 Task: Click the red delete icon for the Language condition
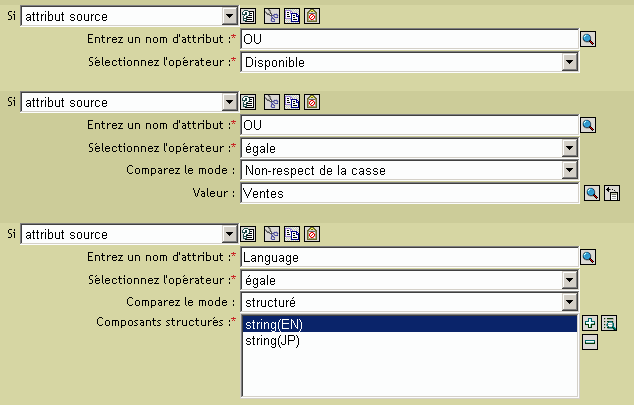[x=311, y=234]
